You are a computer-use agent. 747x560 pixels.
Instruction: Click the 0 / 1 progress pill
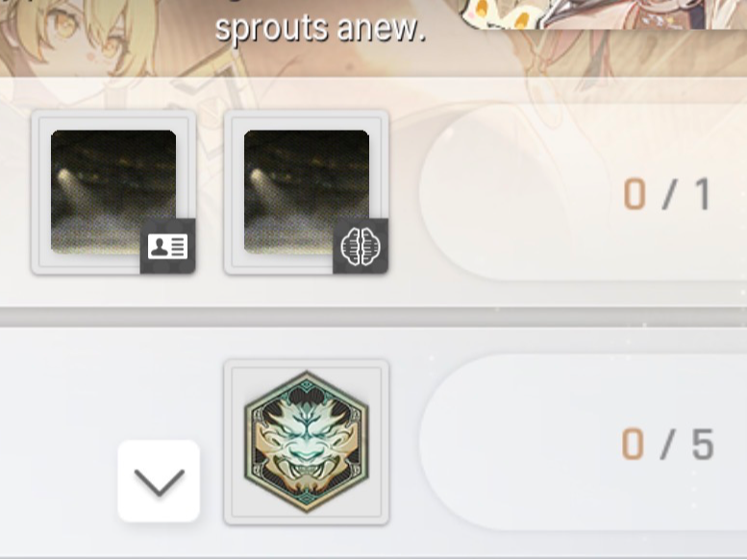(x=584, y=192)
